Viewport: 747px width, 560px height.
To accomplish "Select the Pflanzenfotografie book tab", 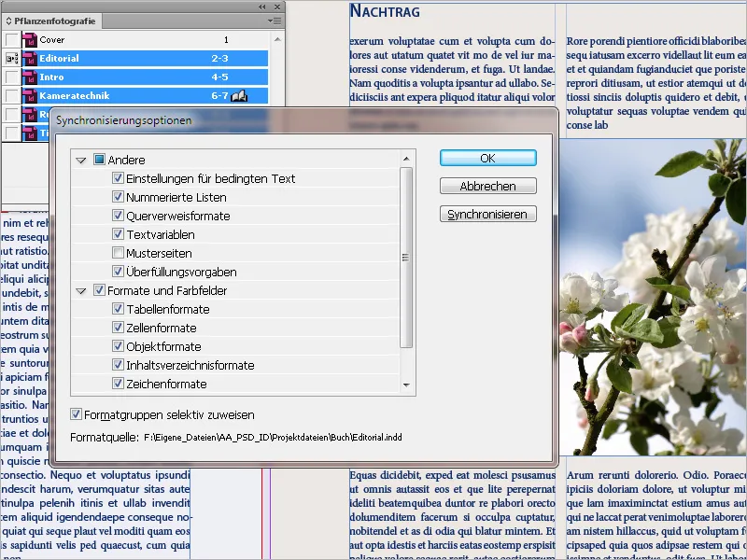I will tap(51, 21).
